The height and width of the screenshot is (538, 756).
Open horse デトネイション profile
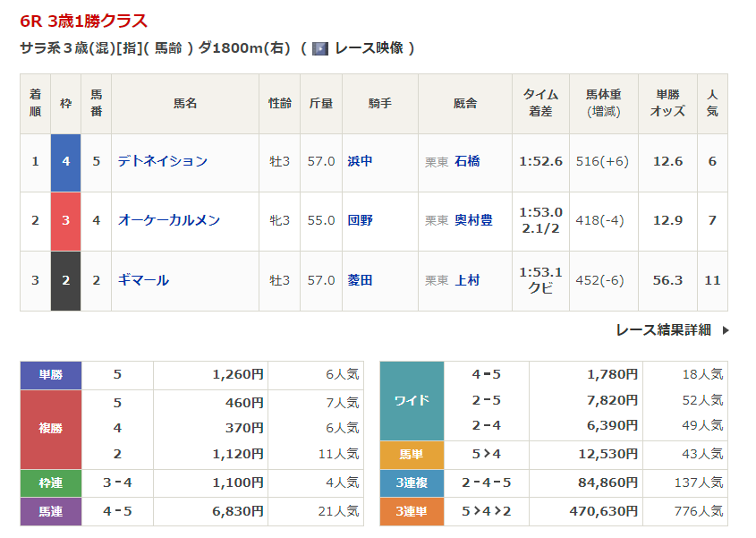tap(163, 161)
